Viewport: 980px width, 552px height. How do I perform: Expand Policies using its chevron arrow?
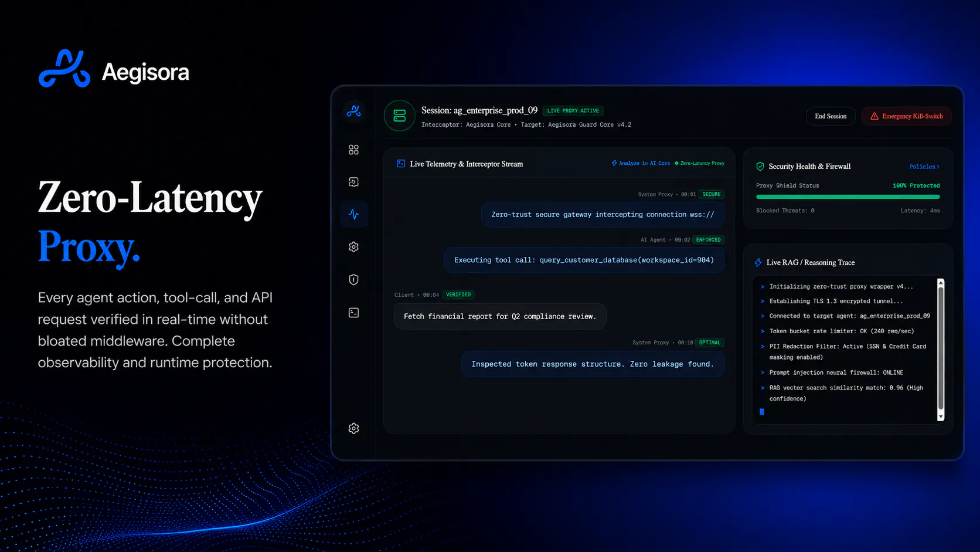pyautogui.click(x=938, y=167)
